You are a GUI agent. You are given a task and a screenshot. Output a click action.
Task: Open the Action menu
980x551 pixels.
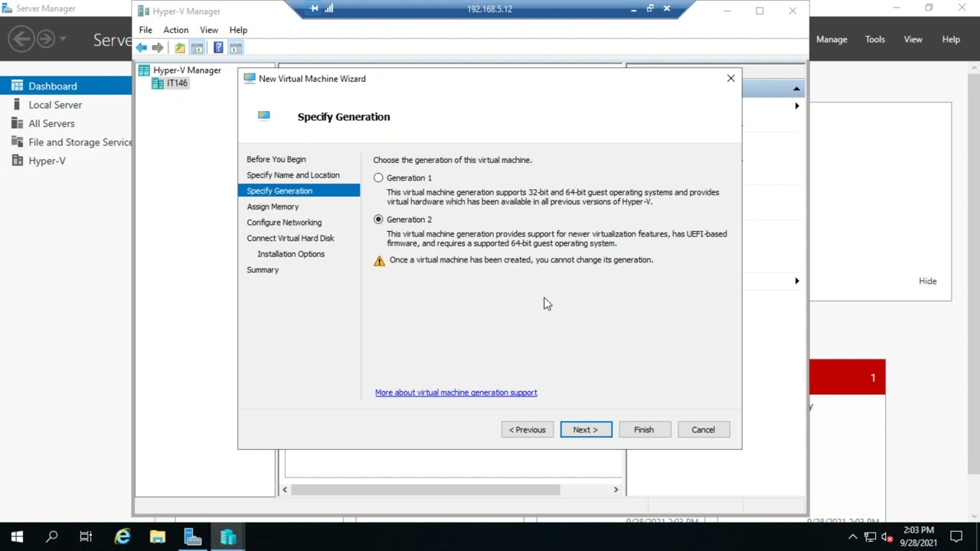pyautogui.click(x=175, y=30)
